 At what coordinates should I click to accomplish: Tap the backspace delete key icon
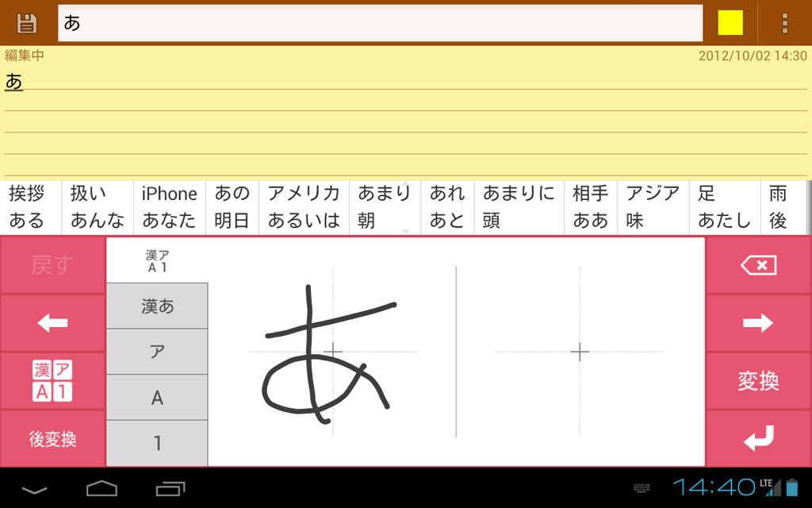coord(758,265)
